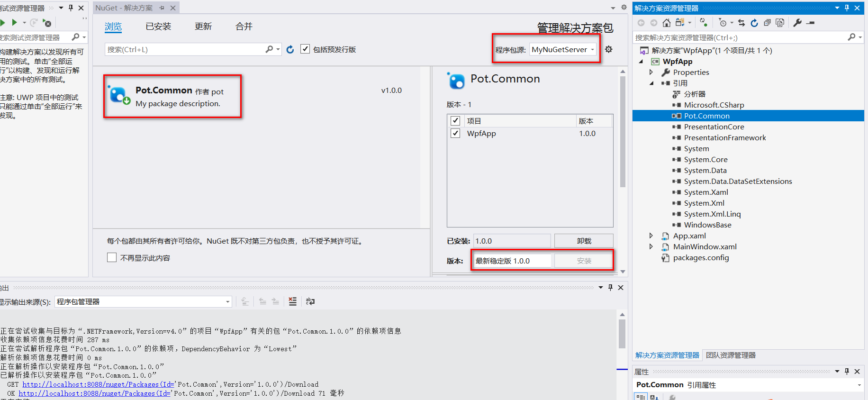The image size is (868, 400).
Task: Open the Run tests dropdown arrow in Test Explorer
Action: [25, 22]
